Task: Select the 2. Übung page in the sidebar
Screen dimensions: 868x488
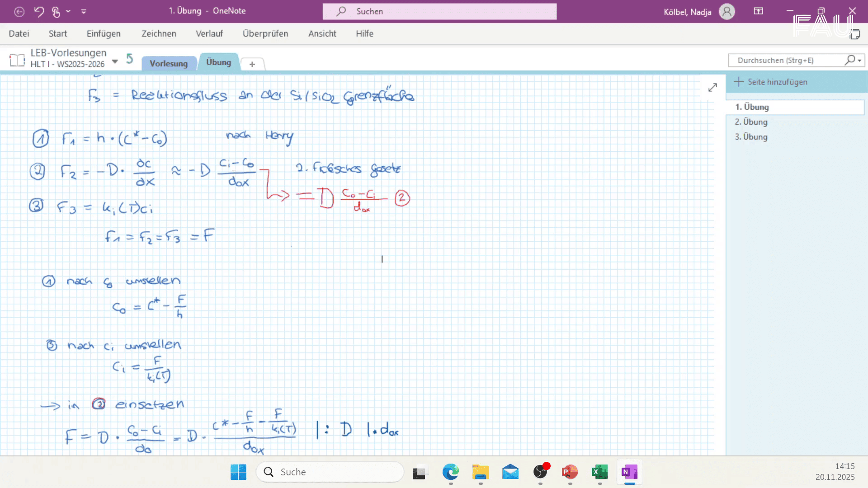Action: point(750,122)
